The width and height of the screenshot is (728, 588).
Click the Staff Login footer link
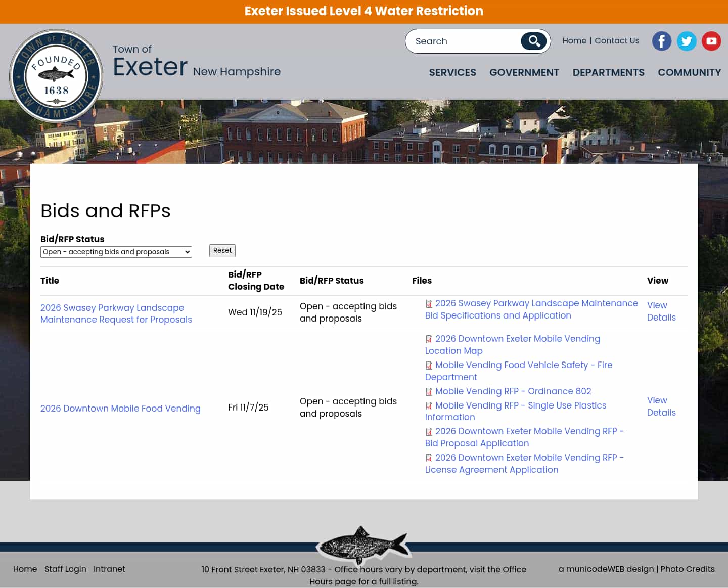65,569
